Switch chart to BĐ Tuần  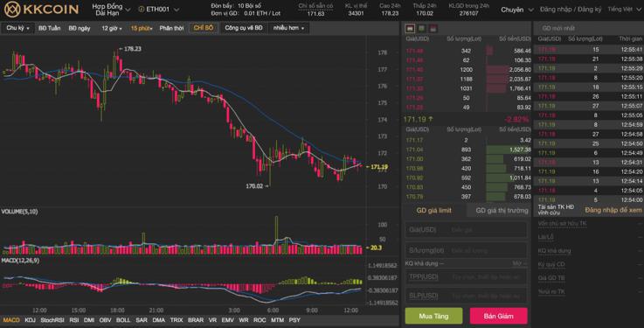tap(49, 28)
